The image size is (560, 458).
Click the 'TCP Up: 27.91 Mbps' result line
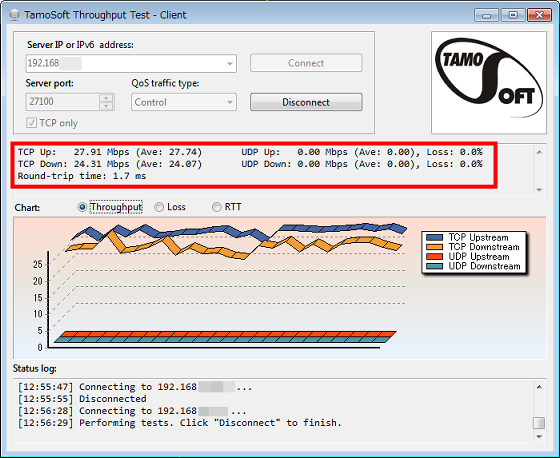tap(110, 152)
